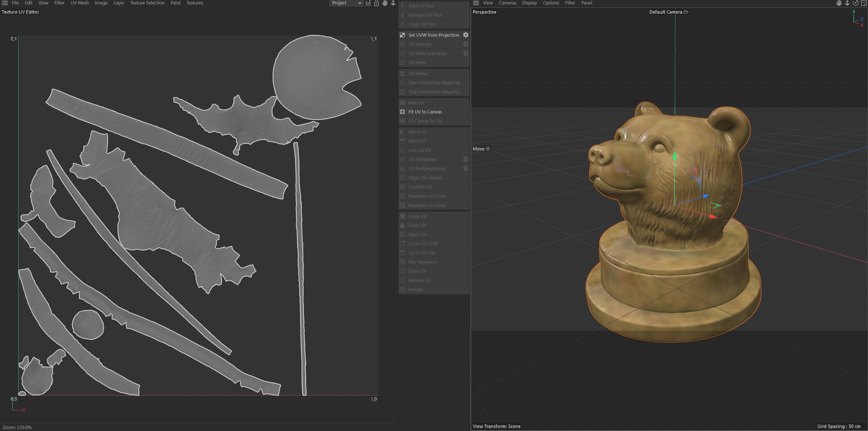Viewport: 868px width, 431px height.
Task: Open the Project dropdown
Action: (x=346, y=3)
